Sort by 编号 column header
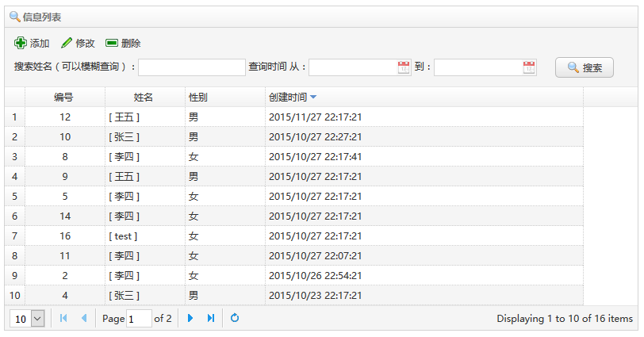 65,98
